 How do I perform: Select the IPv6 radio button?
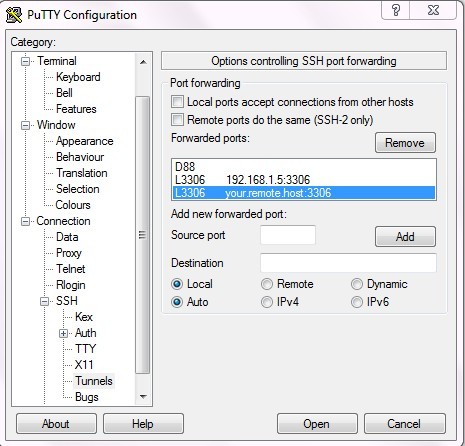pyautogui.click(x=357, y=302)
